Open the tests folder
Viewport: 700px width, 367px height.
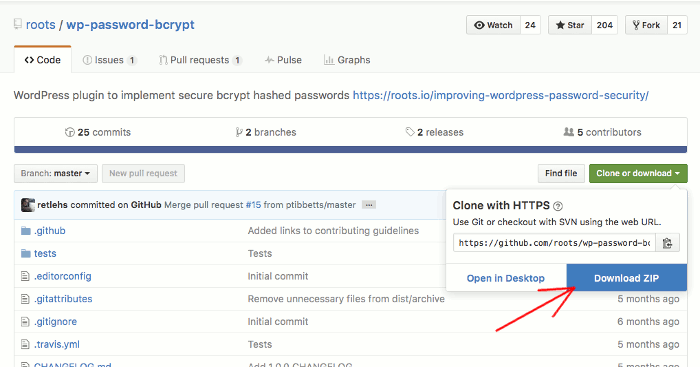pos(45,253)
